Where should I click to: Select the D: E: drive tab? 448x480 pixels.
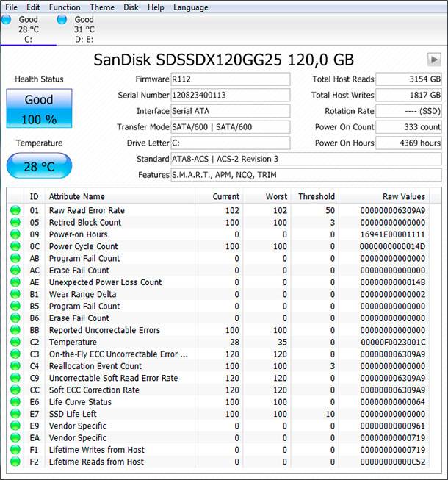(84, 29)
